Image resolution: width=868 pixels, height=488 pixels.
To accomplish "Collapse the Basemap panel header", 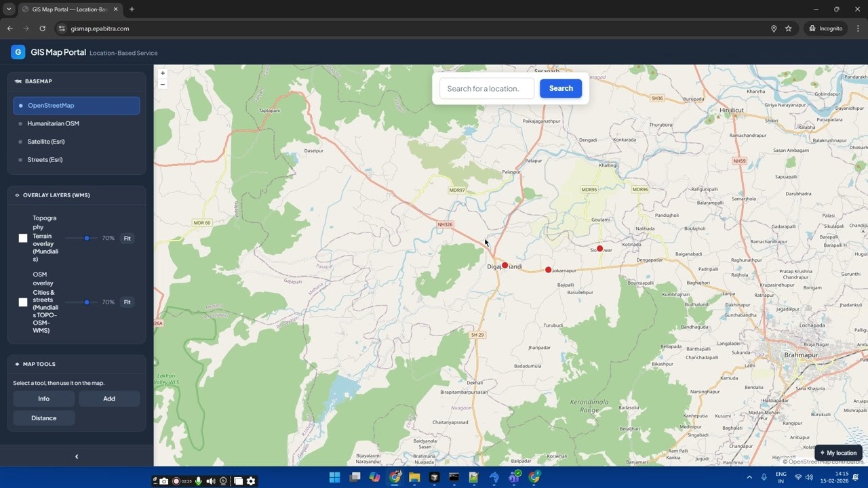I will pos(77,81).
